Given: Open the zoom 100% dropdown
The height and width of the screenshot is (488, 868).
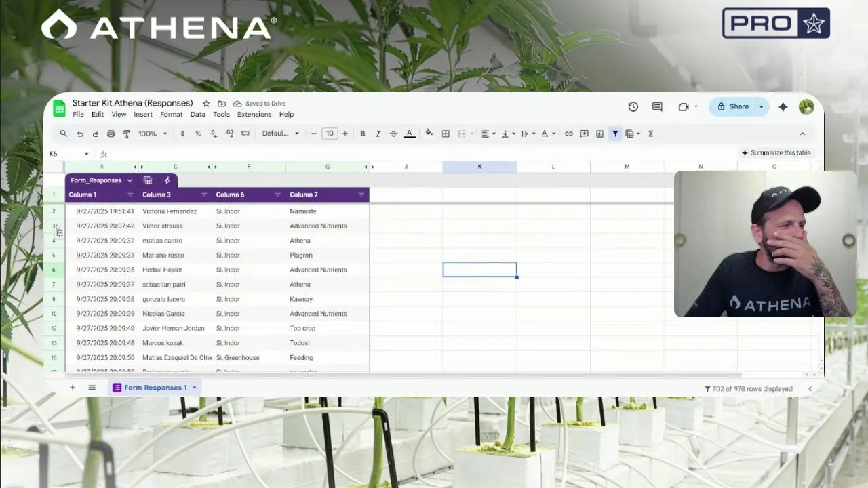Looking at the screenshot, I should coord(153,134).
